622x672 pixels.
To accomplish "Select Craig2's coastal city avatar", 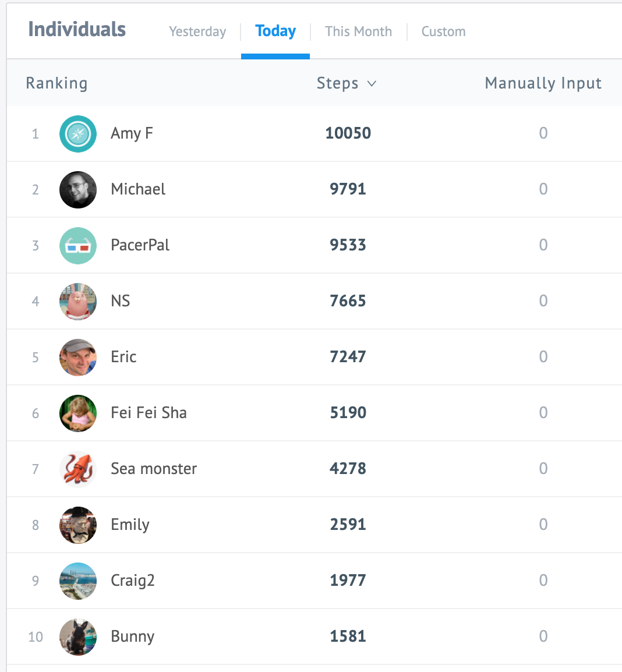I will (x=78, y=581).
